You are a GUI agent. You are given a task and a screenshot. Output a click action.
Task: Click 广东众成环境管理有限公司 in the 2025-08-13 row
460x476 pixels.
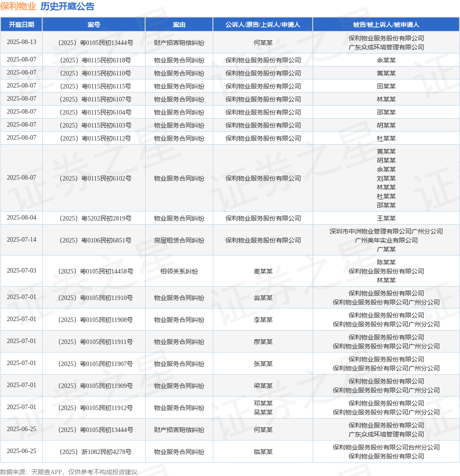click(386, 47)
